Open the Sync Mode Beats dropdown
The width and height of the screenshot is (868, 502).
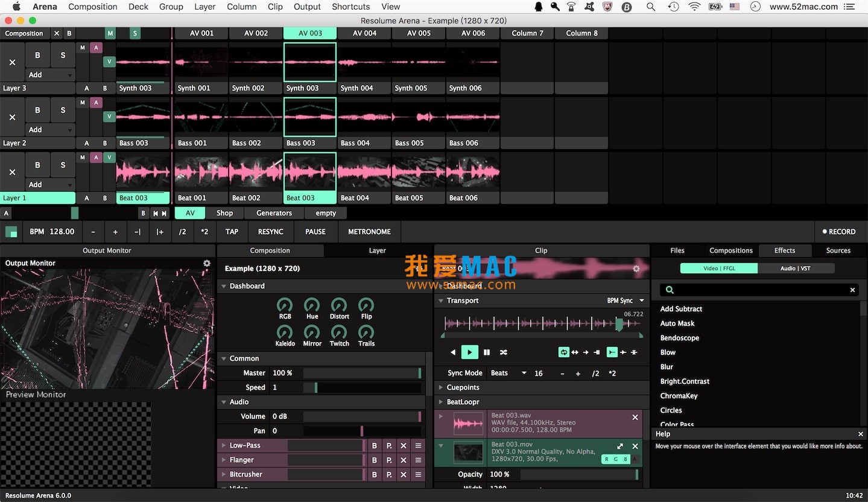(x=507, y=373)
